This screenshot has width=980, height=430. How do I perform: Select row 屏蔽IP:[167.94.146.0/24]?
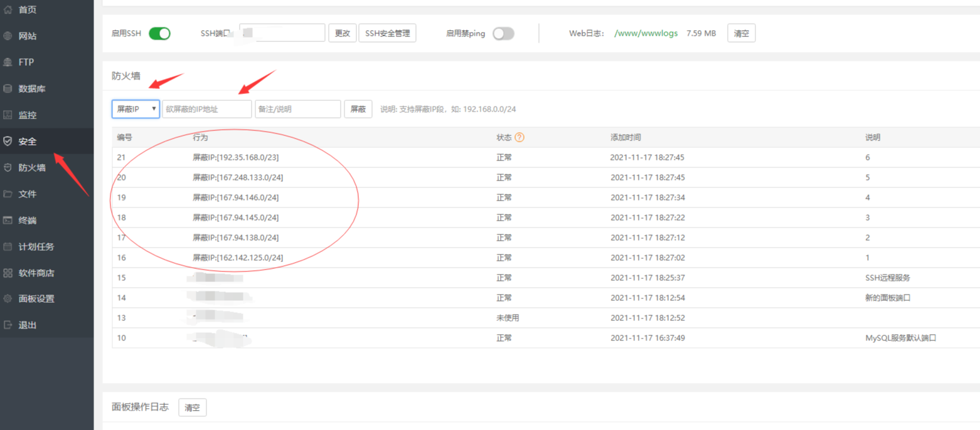pos(546,197)
